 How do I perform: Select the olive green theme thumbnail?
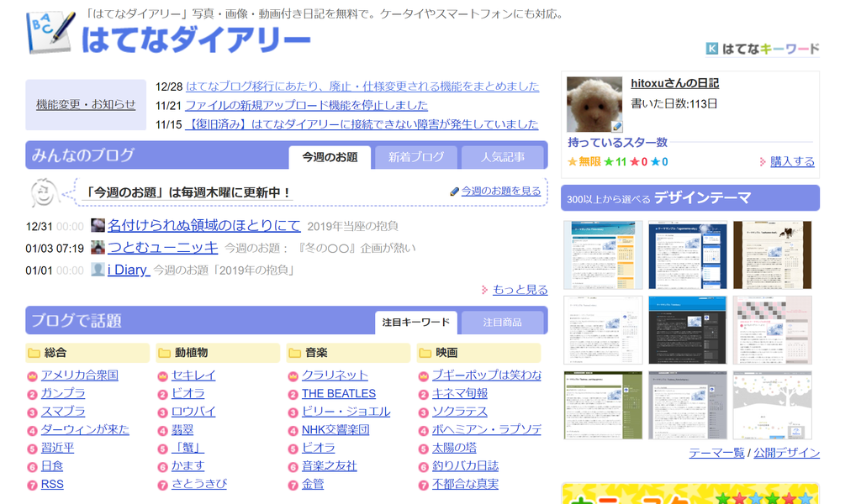(x=603, y=405)
